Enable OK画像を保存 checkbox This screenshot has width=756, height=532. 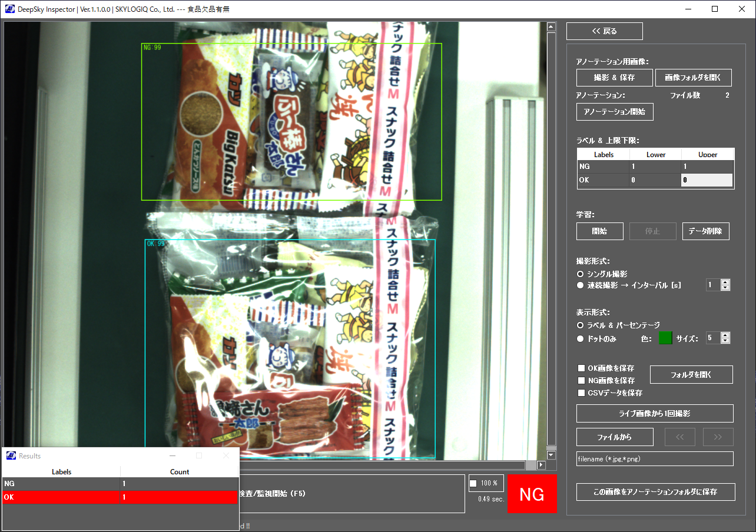click(581, 368)
